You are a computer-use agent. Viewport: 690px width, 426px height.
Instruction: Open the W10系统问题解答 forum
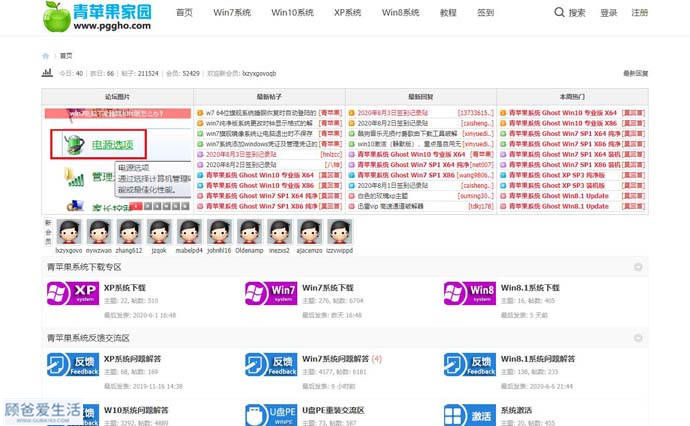pyautogui.click(x=136, y=410)
